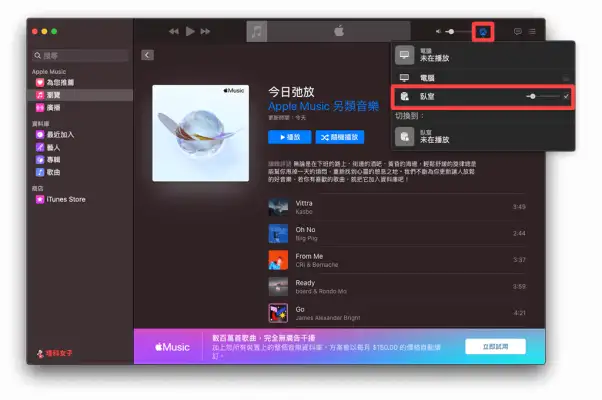Open the AirPlay output icon

pyautogui.click(x=483, y=32)
